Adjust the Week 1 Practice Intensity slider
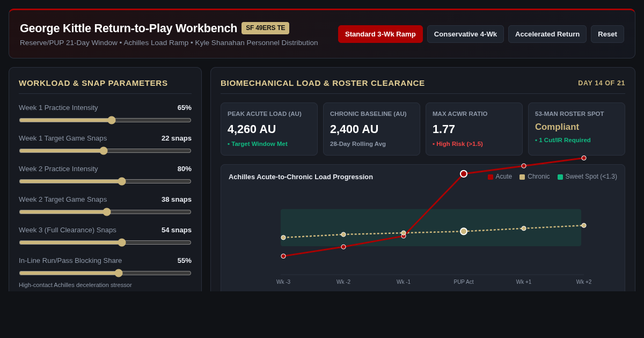644x338 pixels. [x=105, y=120]
